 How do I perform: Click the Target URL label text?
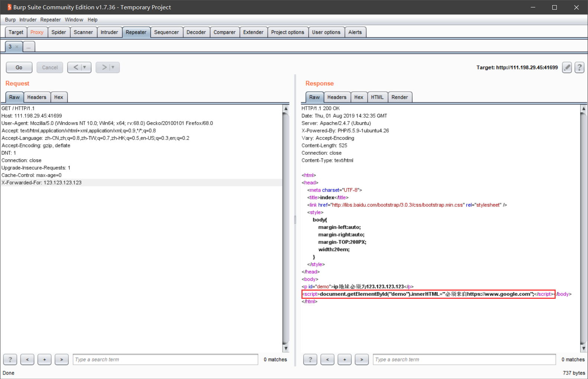(517, 68)
